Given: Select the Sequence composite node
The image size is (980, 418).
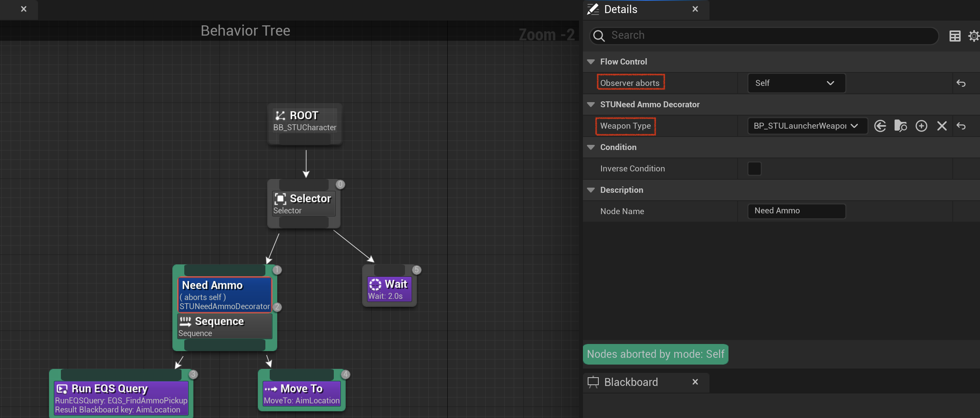Looking at the screenshot, I should pyautogui.click(x=225, y=327).
